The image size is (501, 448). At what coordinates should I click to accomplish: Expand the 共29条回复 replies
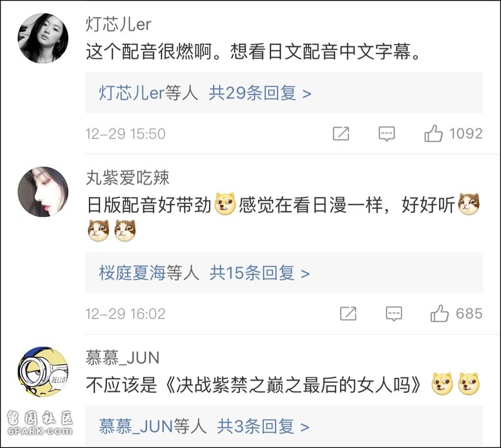tap(260, 93)
